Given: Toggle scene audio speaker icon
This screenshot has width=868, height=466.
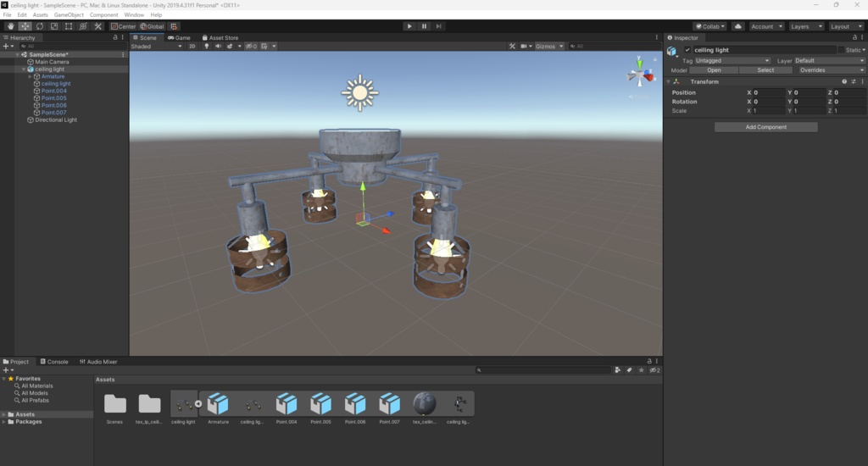Looking at the screenshot, I should 218,46.
